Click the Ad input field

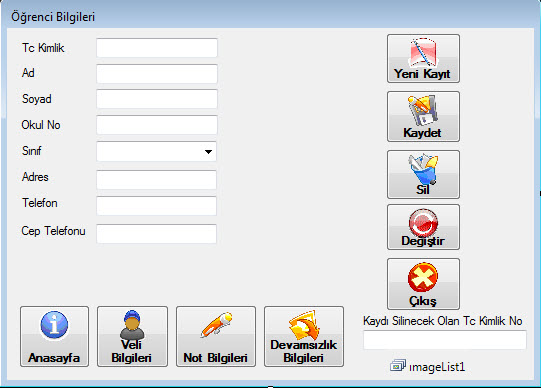[x=157, y=73]
